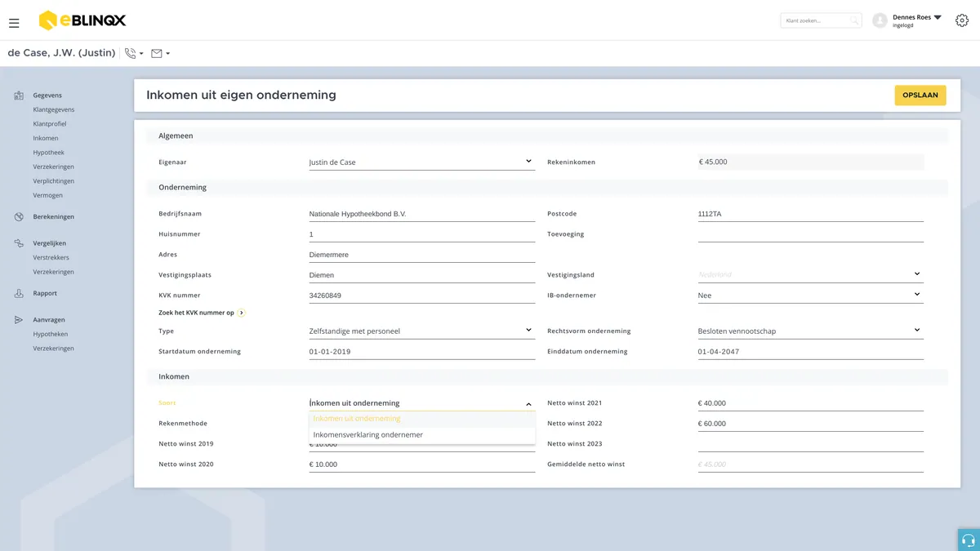Click the Vergelijken sidebar icon

point(19,243)
